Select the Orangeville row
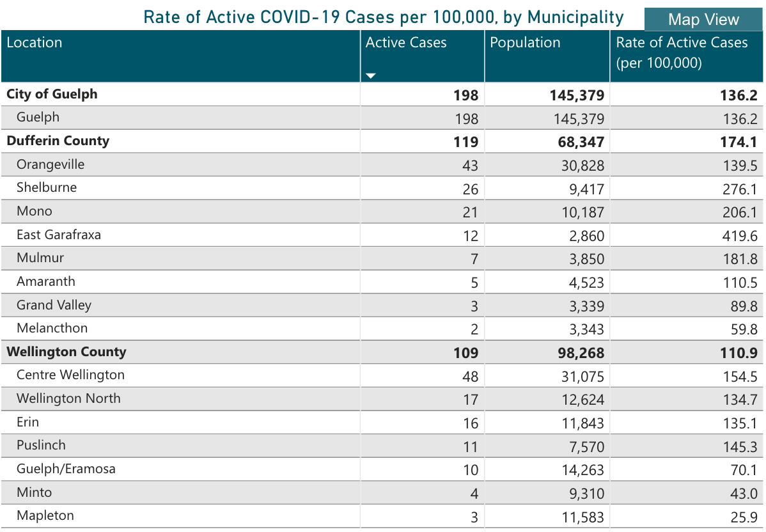The image size is (766, 532). click(x=51, y=164)
